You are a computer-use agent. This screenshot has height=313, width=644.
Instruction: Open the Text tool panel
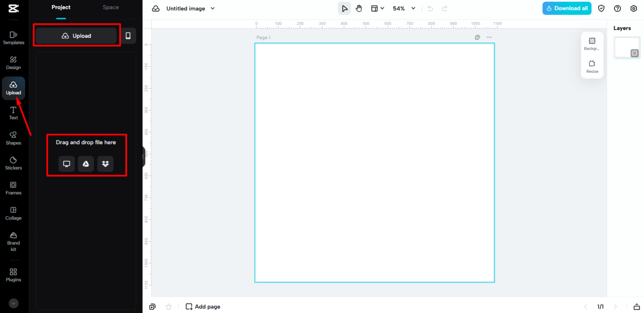(13, 112)
